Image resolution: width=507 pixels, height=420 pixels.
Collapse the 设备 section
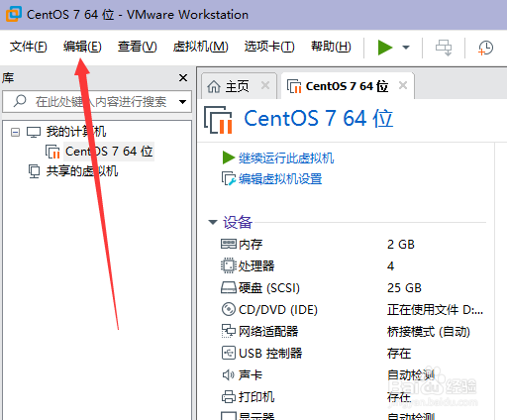click(x=213, y=222)
